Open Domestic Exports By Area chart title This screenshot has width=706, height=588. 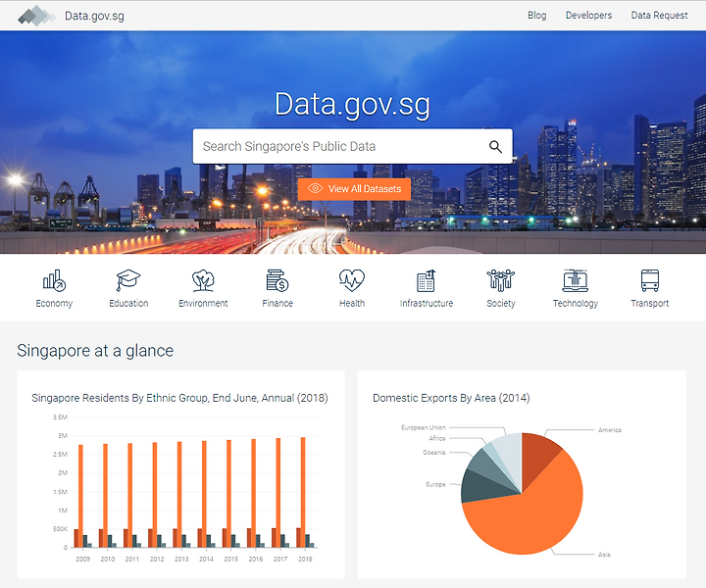(x=451, y=398)
